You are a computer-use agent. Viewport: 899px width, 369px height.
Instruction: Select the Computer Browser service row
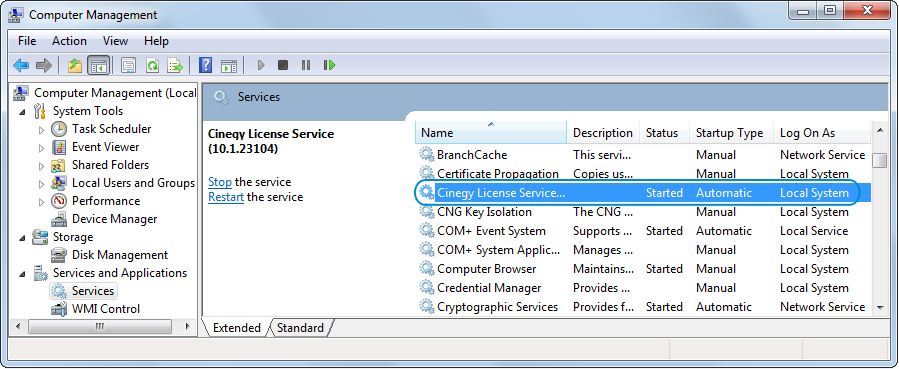click(643, 269)
